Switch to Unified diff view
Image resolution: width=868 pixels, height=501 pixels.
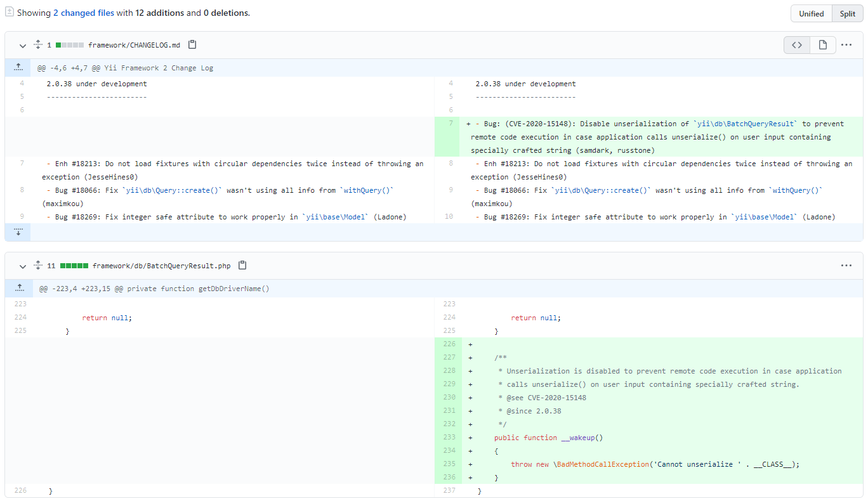811,13
